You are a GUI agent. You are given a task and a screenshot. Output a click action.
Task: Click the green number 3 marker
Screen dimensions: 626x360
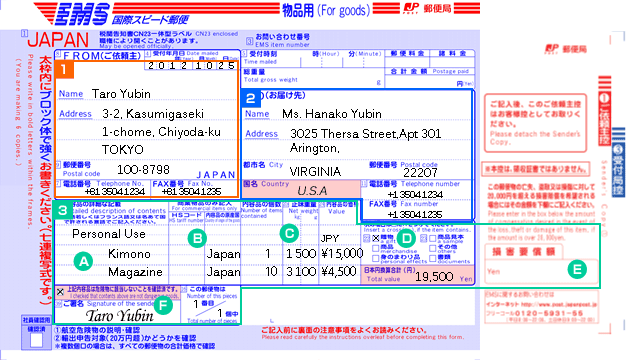(x=63, y=210)
